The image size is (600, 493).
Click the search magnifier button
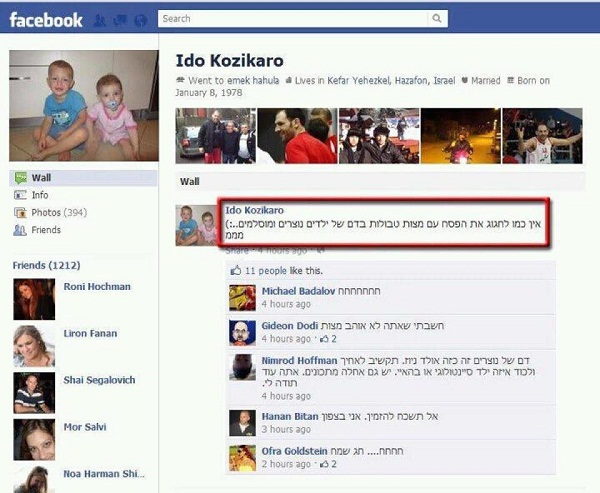437,18
